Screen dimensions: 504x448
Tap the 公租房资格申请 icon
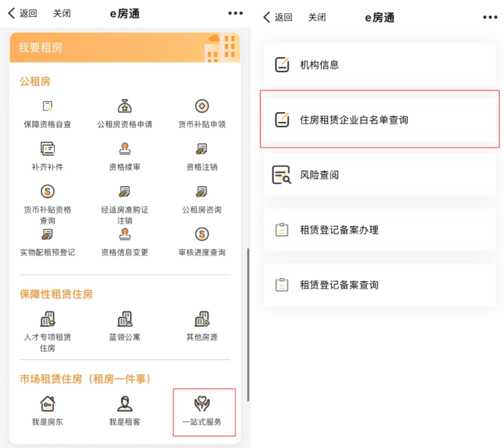(x=125, y=106)
